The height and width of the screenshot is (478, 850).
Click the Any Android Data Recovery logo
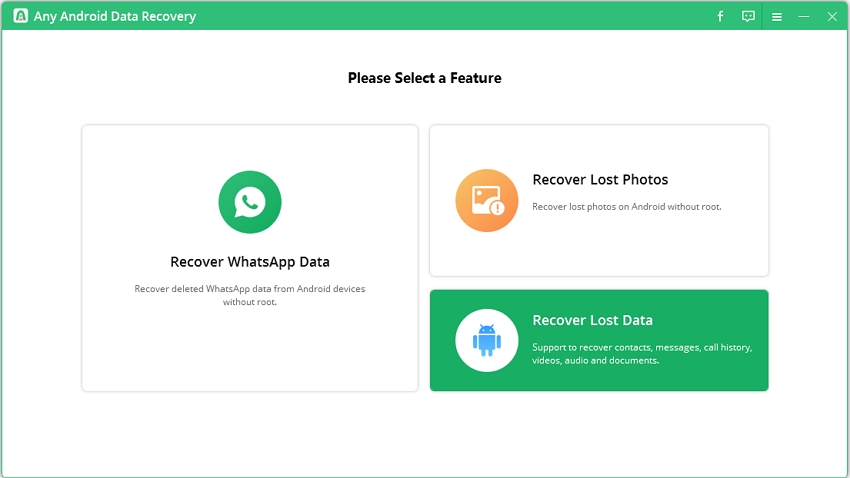(x=21, y=16)
